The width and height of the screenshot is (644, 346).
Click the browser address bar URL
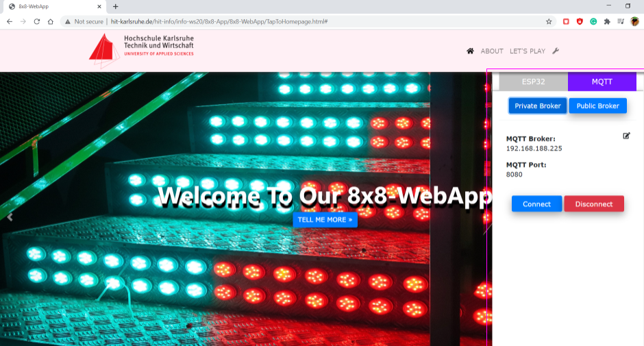[x=219, y=22]
